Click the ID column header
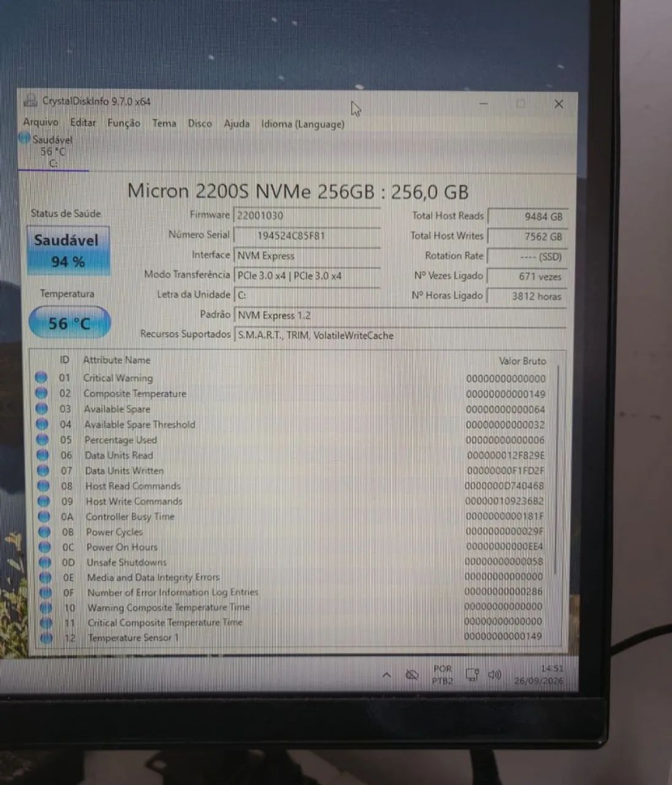The height and width of the screenshot is (785, 672). tap(64, 359)
